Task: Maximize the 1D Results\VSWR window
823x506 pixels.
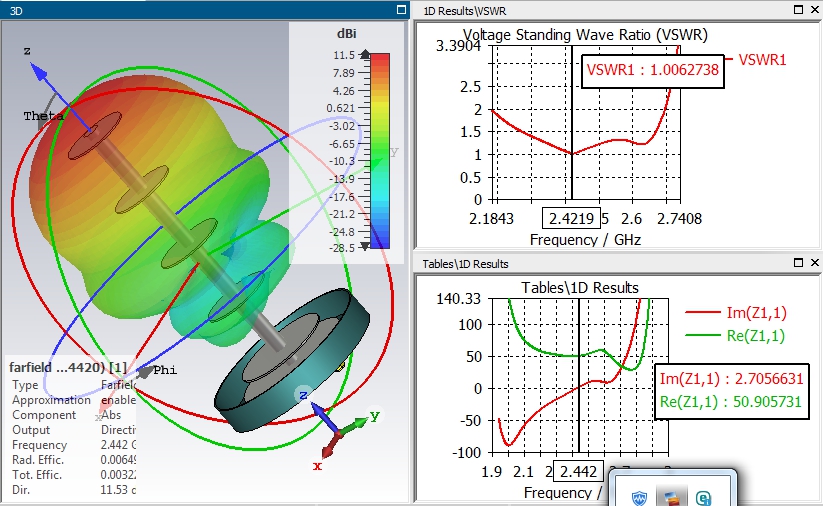Action: [x=798, y=9]
